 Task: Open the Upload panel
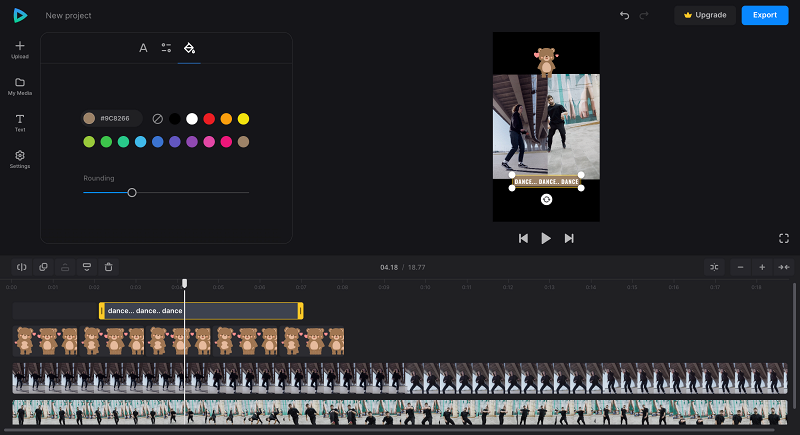(20, 50)
